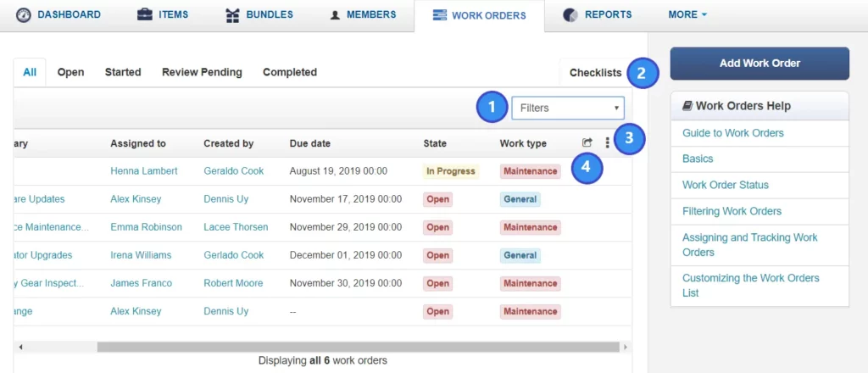The height and width of the screenshot is (373, 868).
Task: Show the Completed work orders tab
Action: pyautogui.click(x=290, y=73)
